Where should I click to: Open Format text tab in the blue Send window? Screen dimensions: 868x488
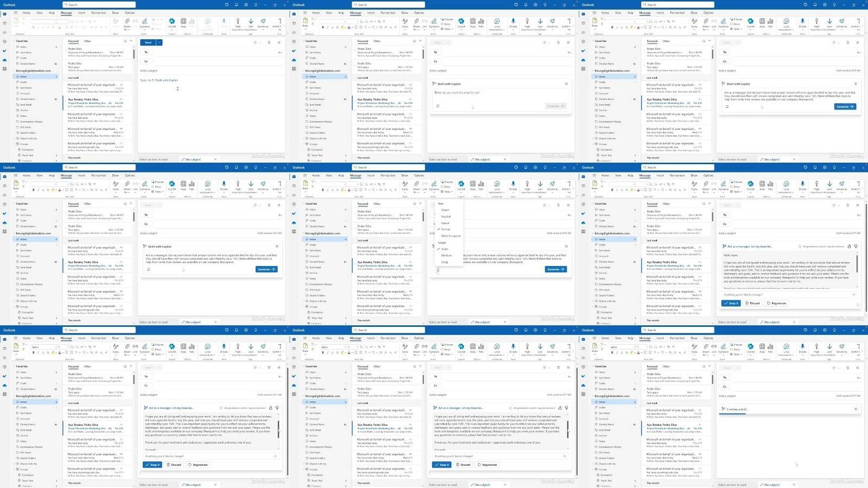click(99, 12)
